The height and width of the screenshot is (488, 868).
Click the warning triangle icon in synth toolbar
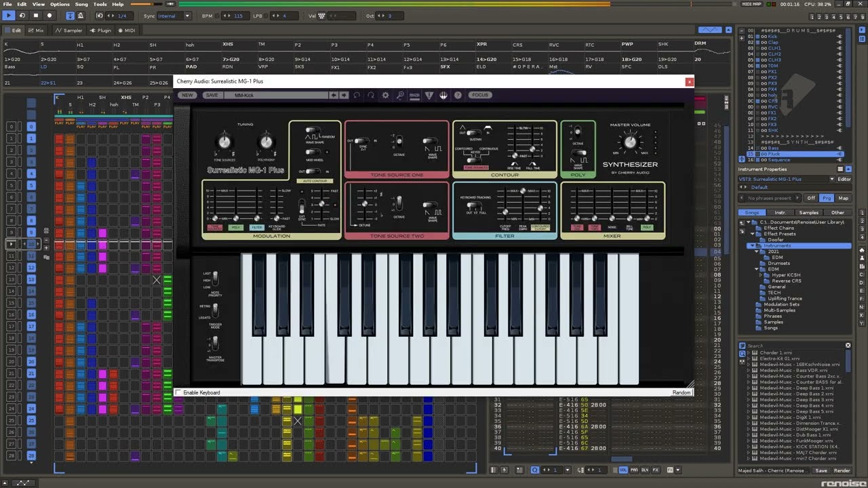pyautogui.click(x=429, y=95)
